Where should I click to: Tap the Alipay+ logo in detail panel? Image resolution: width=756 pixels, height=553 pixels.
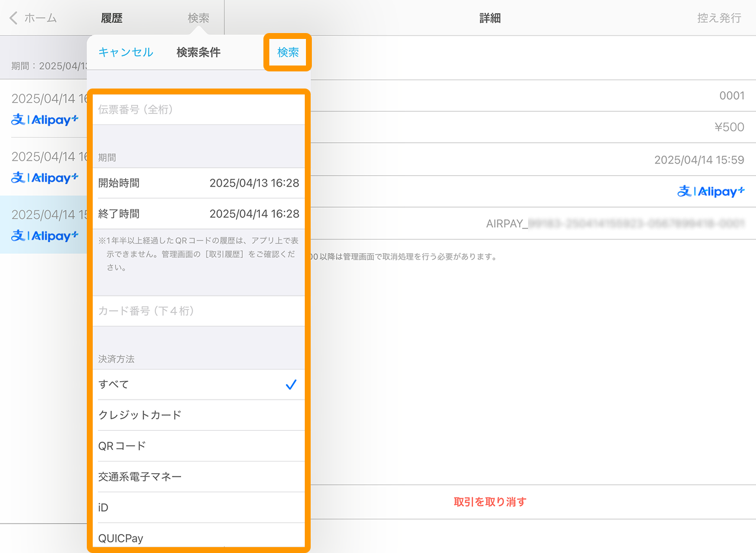click(x=711, y=191)
